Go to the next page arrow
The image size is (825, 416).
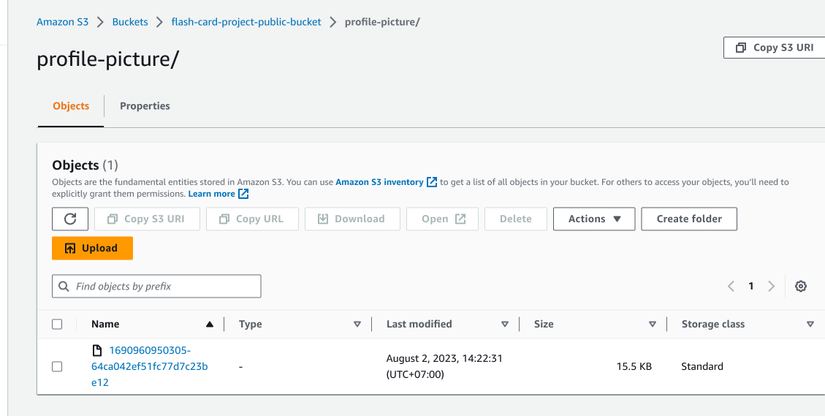tap(771, 286)
